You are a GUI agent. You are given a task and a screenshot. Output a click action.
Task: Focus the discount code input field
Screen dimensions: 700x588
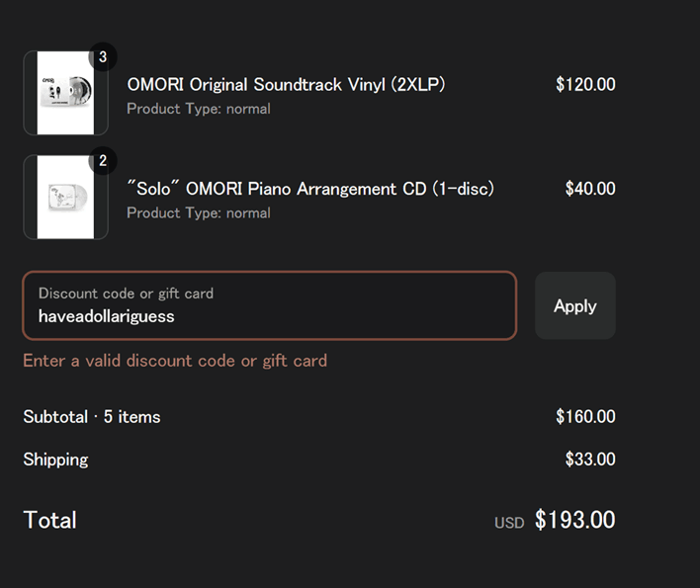click(269, 316)
